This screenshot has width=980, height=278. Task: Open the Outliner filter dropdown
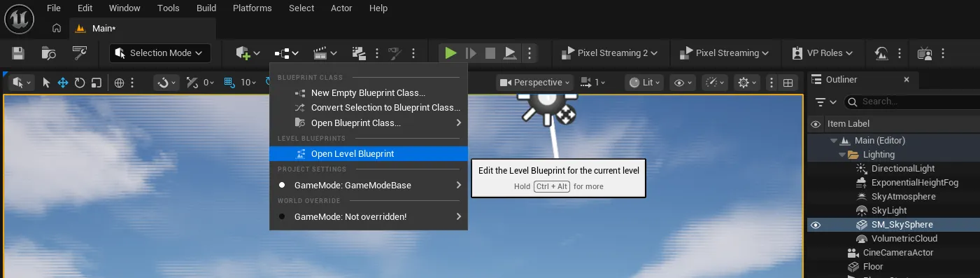(x=825, y=102)
